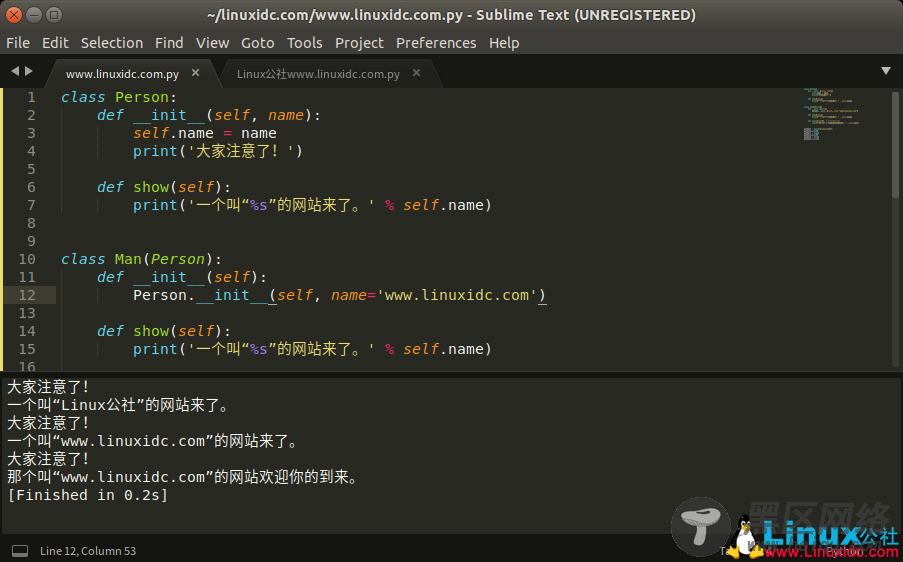Close the Sublime Text window
The image size is (903, 562).
pyautogui.click(x=14, y=15)
